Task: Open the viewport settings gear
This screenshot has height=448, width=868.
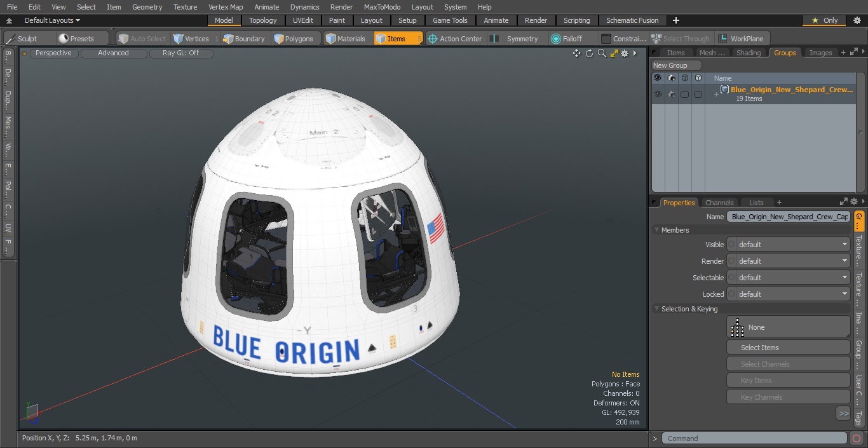Action: [625, 53]
